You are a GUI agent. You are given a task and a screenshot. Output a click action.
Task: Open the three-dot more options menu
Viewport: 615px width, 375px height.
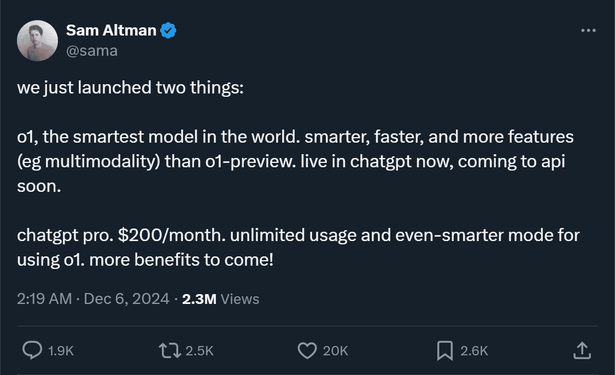tap(588, 30)
